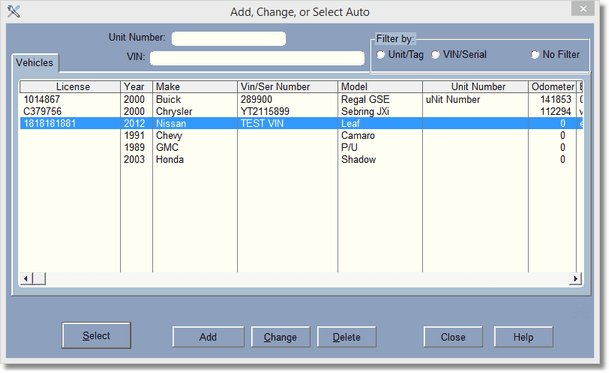This screenshot has width=609, height=373.
Task: Click the Select button
Action: [96, 335]
